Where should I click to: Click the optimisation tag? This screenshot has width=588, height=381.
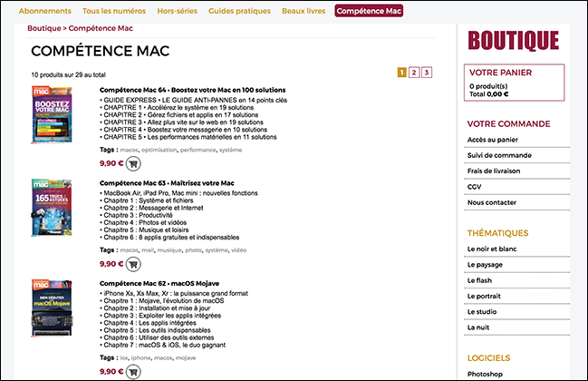[159, 148]
